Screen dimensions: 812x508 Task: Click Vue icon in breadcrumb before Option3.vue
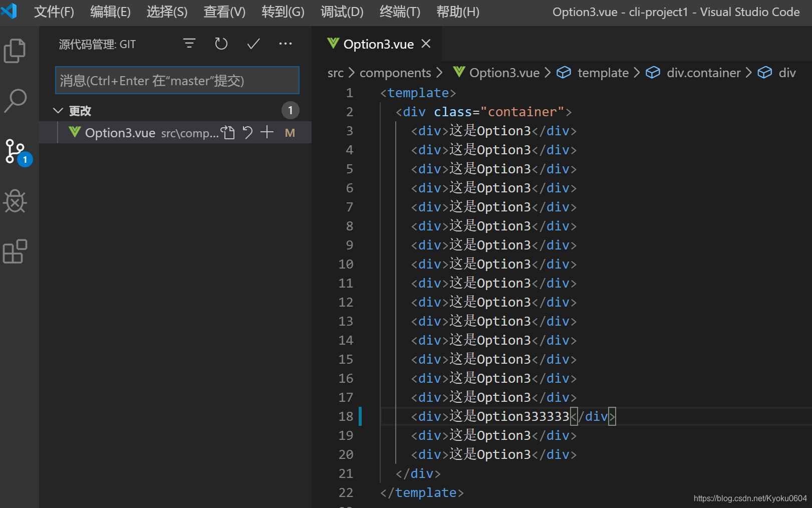tap(459, 72)
